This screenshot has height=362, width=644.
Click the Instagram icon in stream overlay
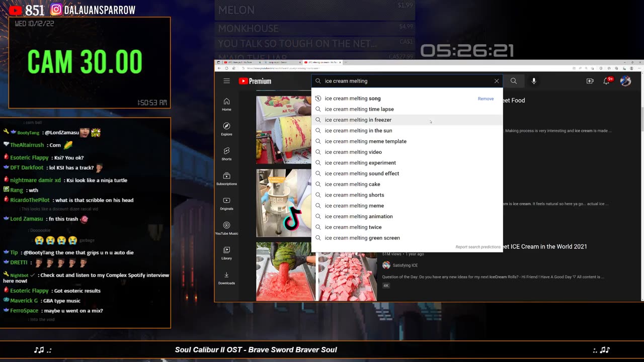click(x=56, y=10)
